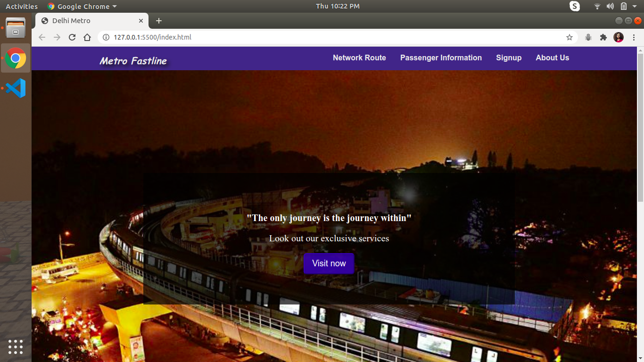
Task: Launch Chrome from the Ubuntu dock
Action: click(16, 58)
